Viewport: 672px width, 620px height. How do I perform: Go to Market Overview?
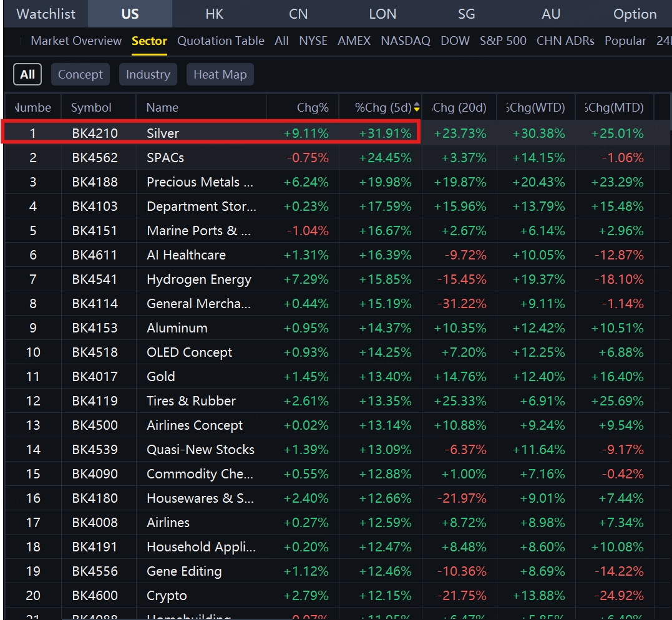point(76,41)
